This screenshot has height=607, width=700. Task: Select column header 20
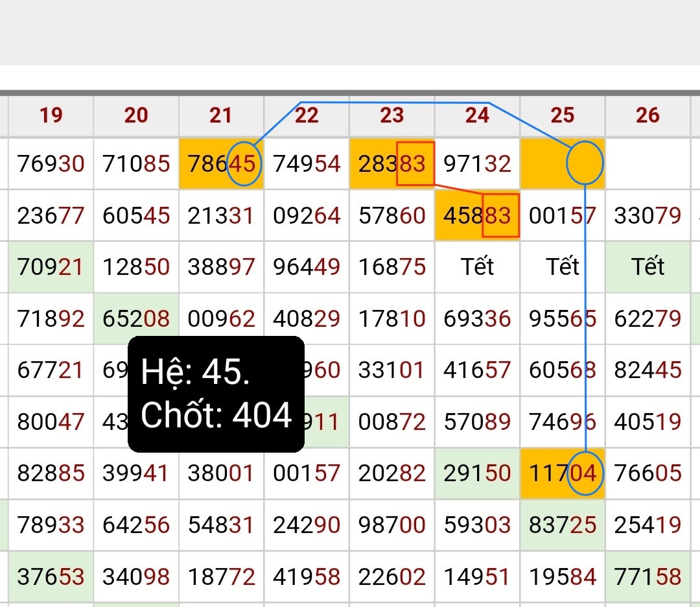[x=136, y=115]
